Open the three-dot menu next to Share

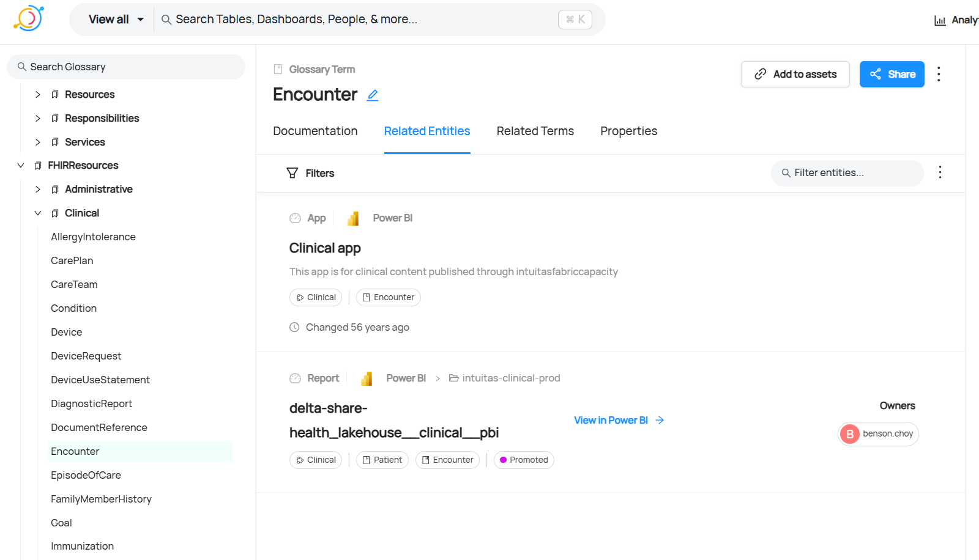939,75
